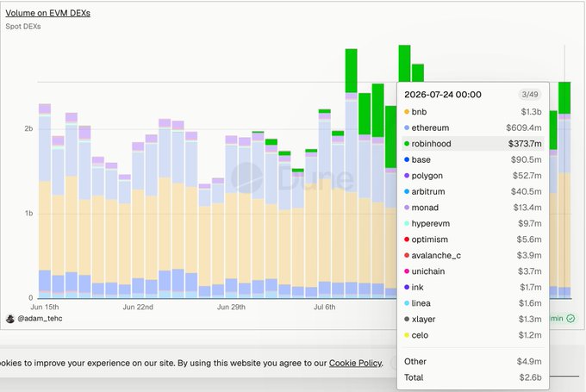Screen dimensions: 586x392
Task: Open the @adam_tehc author profile link
Action: pyautogui.click(x=40, y=319)
